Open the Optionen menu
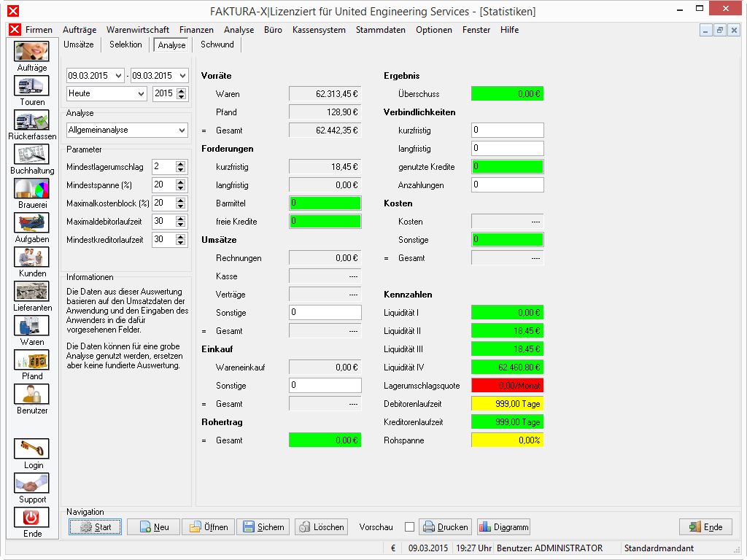The image size is (747, 560). click(434, 29)
